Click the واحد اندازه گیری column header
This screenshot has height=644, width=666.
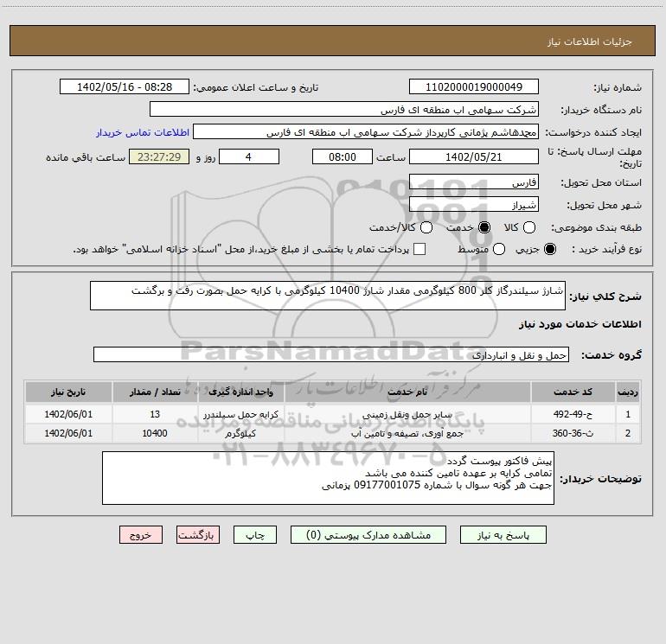pyautogui.click(x=240, y=392)
